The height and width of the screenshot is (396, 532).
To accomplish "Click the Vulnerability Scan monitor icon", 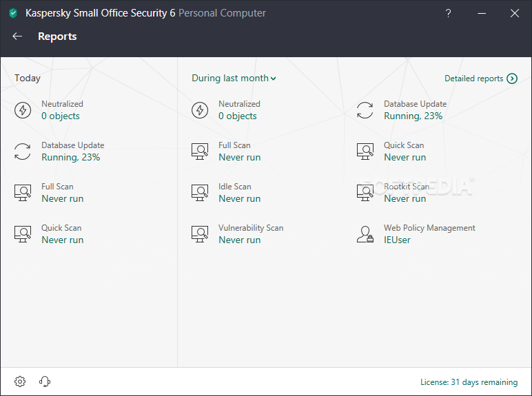I will click(x=200, y=234).
